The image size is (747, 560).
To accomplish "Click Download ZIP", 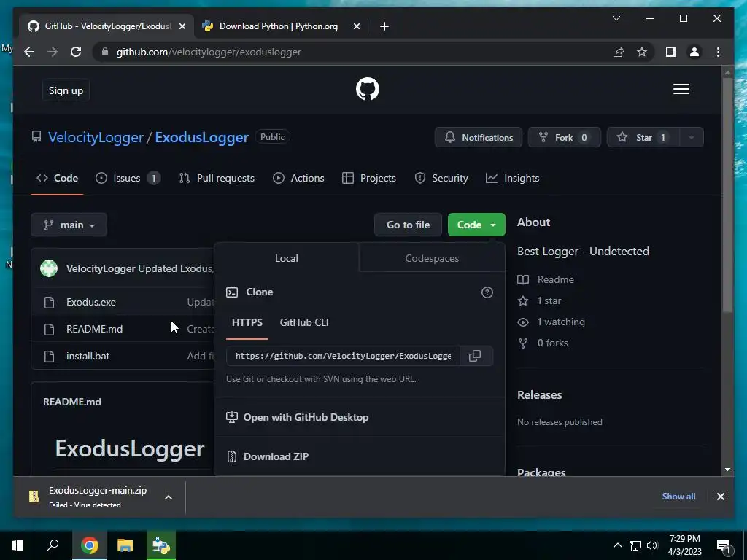I will (276, 456).
